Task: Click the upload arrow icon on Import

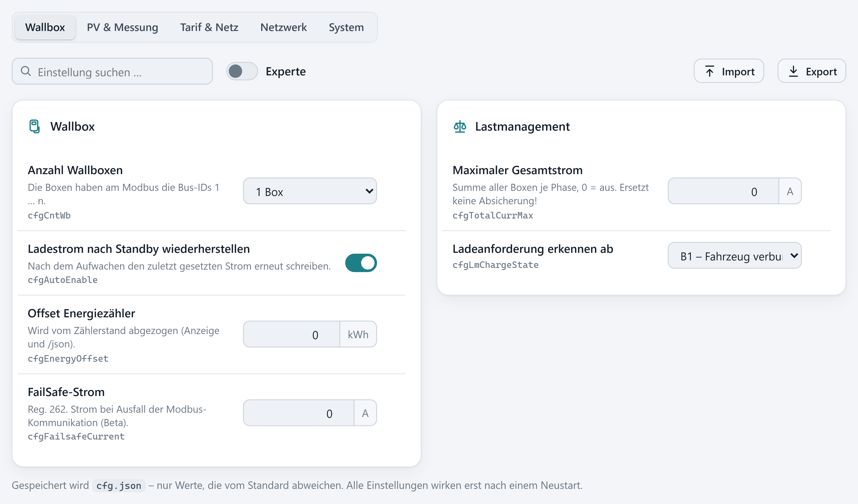Action: [709, 71]
